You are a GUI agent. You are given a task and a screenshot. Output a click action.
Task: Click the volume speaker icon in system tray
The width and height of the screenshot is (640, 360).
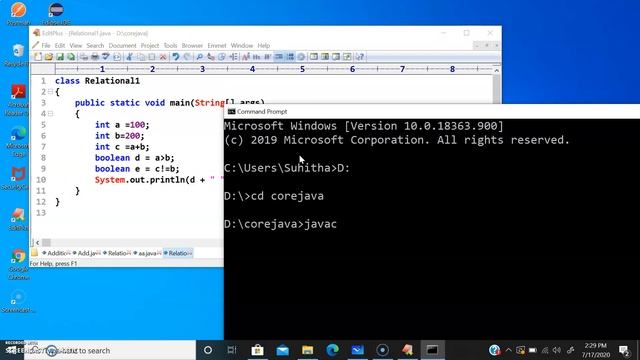click(x=557, y=350)
